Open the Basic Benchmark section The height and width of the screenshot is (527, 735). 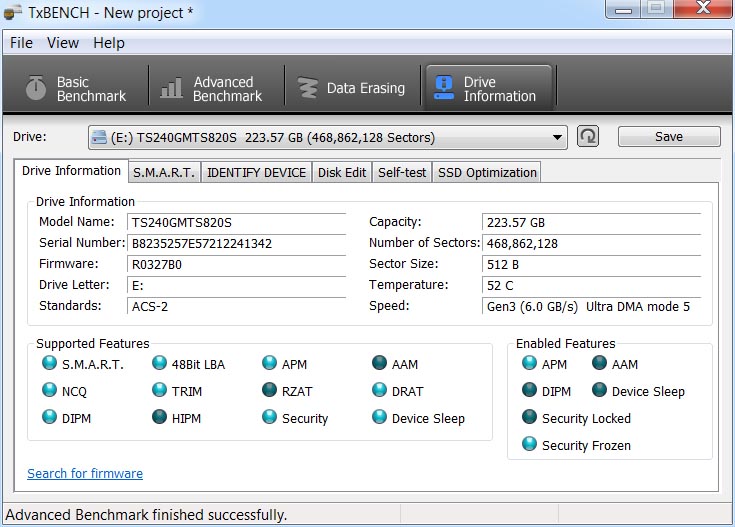(76, 89)
